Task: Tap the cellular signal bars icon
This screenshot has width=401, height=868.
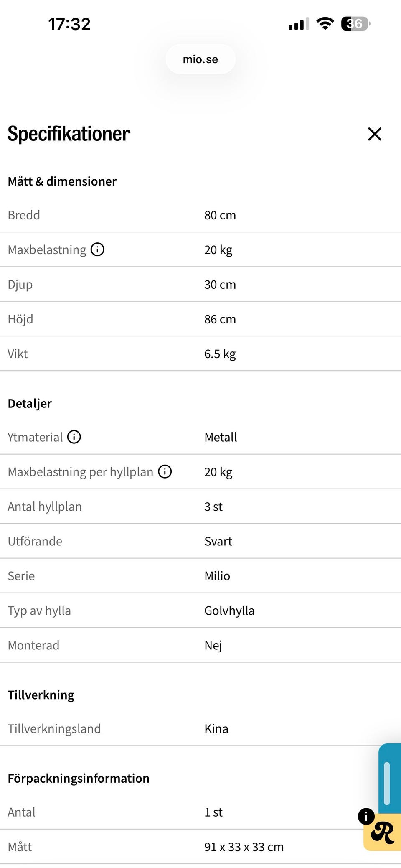Action: pyautogui.click(x=299, y=24)
